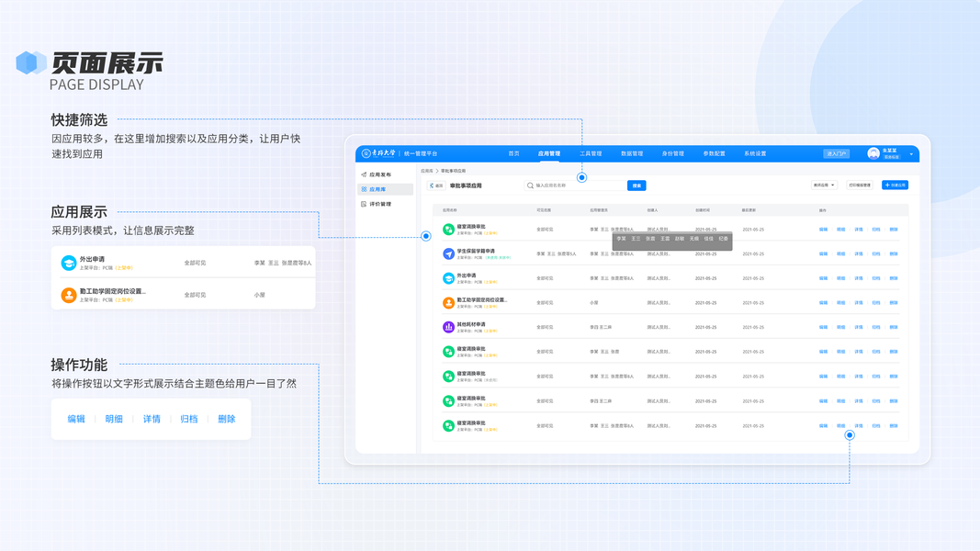Select the 应用管理 top menu
Screen dimensions: 980x551
549,153
